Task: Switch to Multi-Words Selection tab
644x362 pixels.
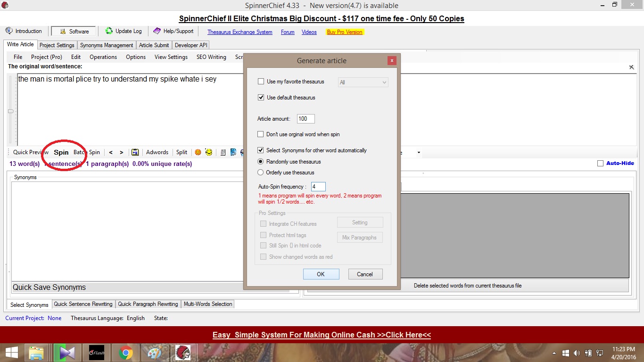Action: click(x=208, y=304)
